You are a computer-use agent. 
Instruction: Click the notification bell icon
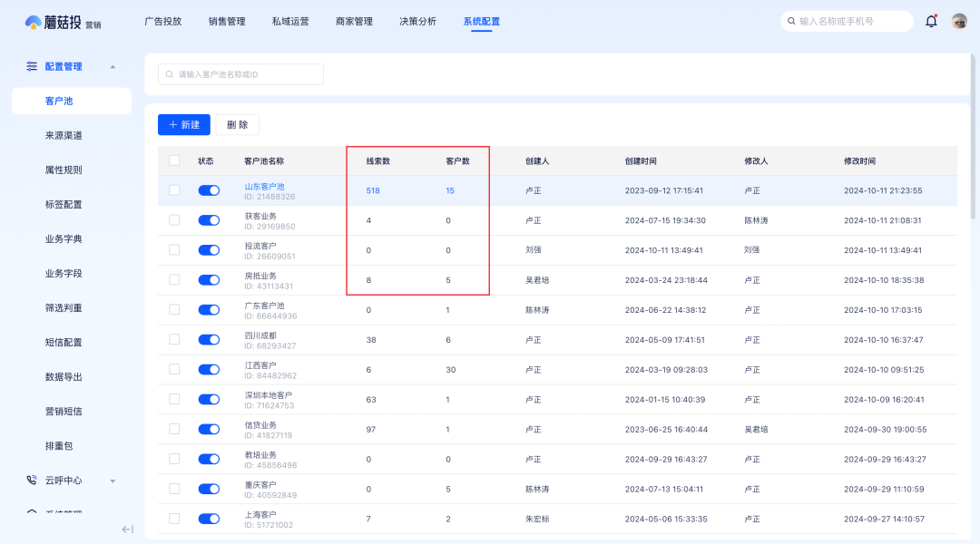(x=931, y=21)
